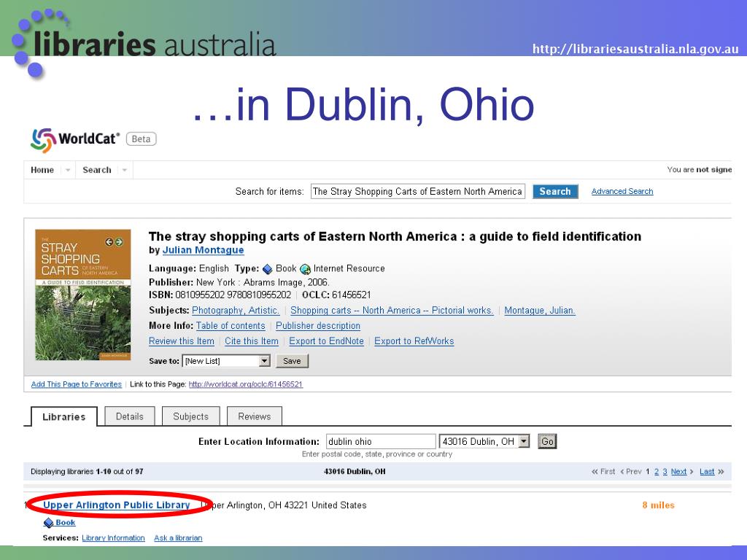Image resolution: width=747 pixels, height=560 pixels.
Task: Click the Beta badge beside WorldCat
Action: click(x=141, y=139)
